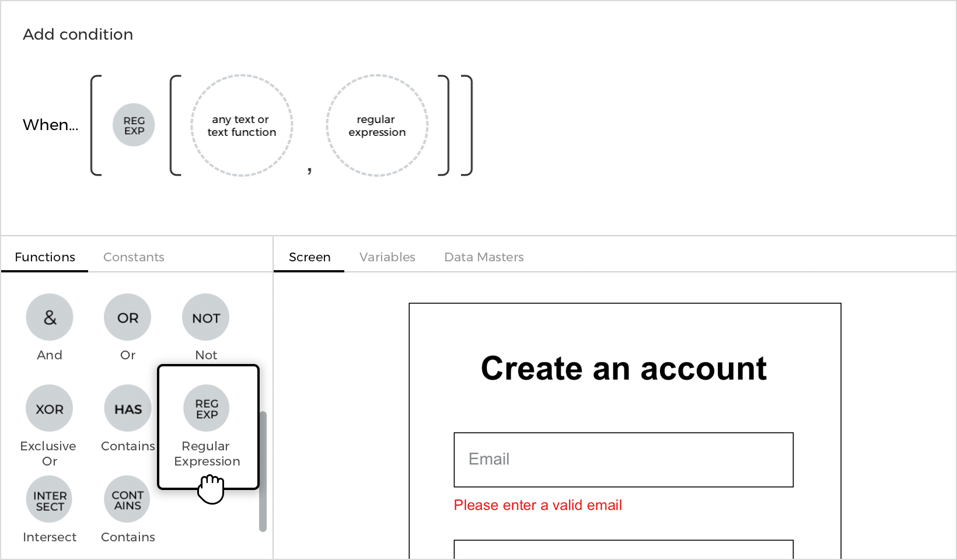Click the Email input field
The width and height of the screenshot is (957, 560).
click(624, 460)
